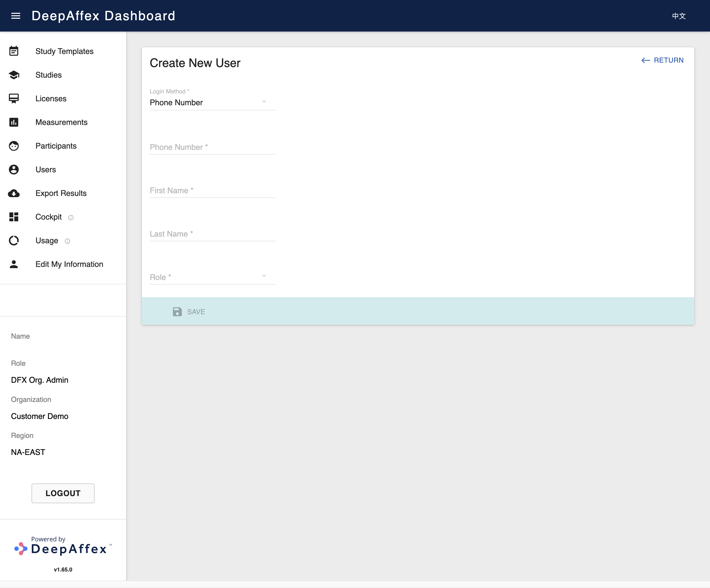The width and height of the screenshot is (710, 588).
Task: Click the v1.65.0 version label
Action: [63, 570]
